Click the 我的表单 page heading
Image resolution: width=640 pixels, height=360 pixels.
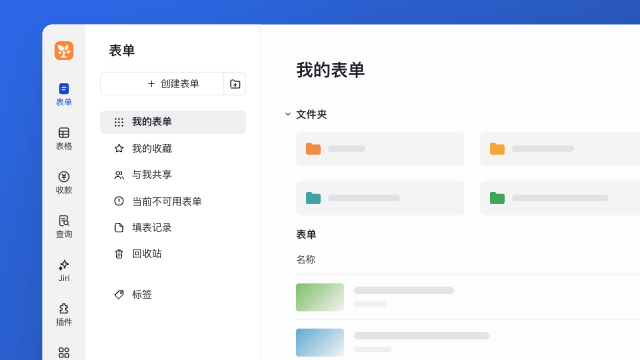point(330,70)
